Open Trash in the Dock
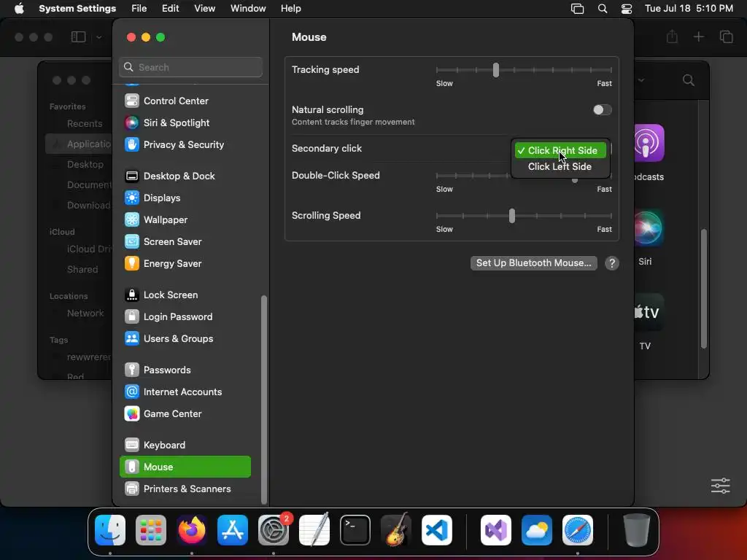The width and height of the screenshot is (747, 560). point(636,530)
